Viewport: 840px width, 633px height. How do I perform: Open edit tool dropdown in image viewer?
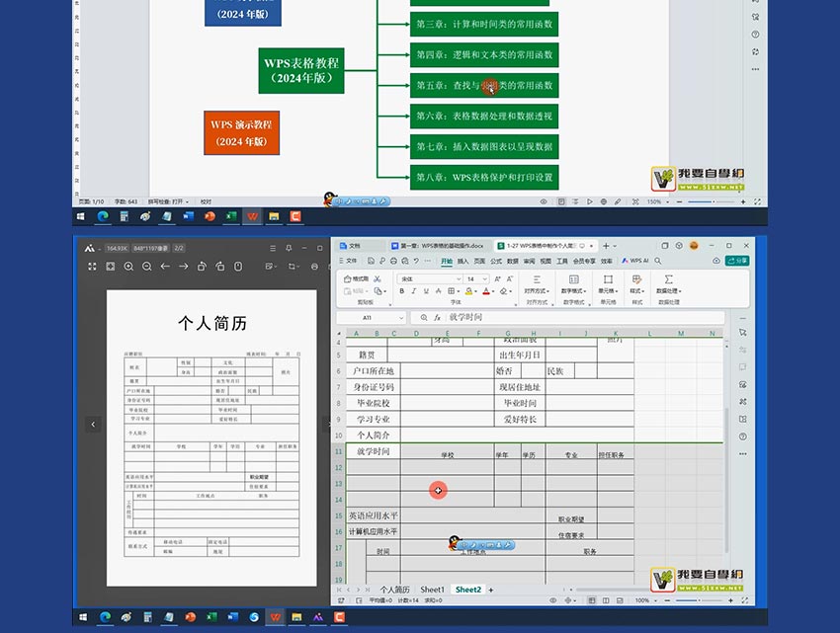click(270, 267)
